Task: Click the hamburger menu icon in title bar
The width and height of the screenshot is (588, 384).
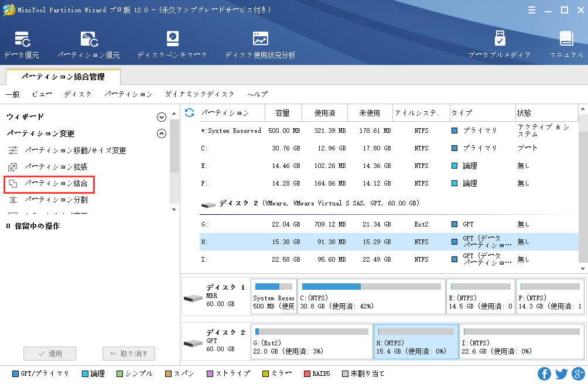Action: [531, 10]
